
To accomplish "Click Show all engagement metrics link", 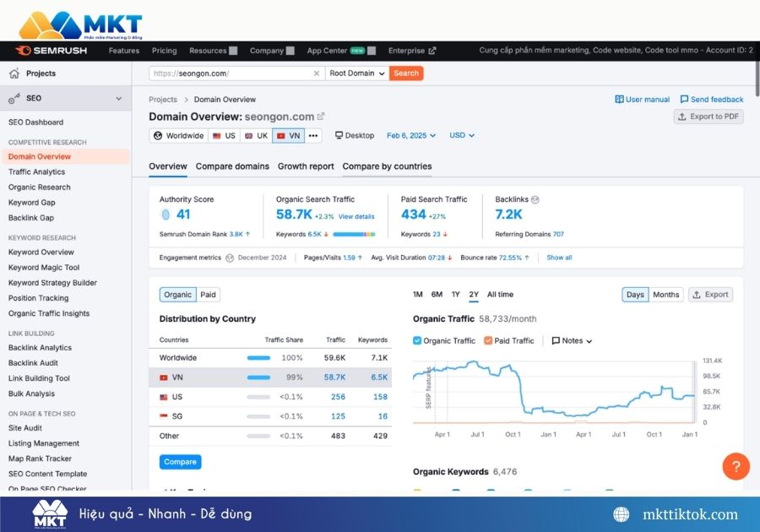I will pyautogui.click(x=559, y=258).
